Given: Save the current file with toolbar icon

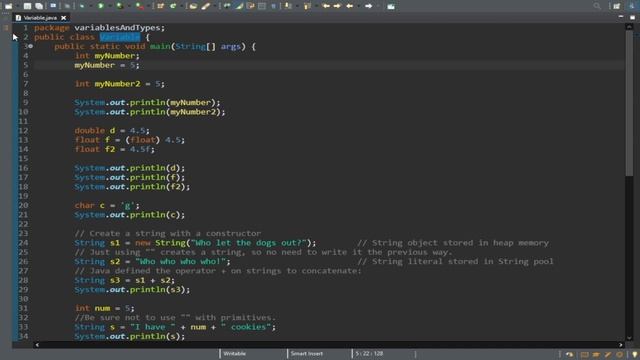Looking at the screenshot, I should [27, 6].
